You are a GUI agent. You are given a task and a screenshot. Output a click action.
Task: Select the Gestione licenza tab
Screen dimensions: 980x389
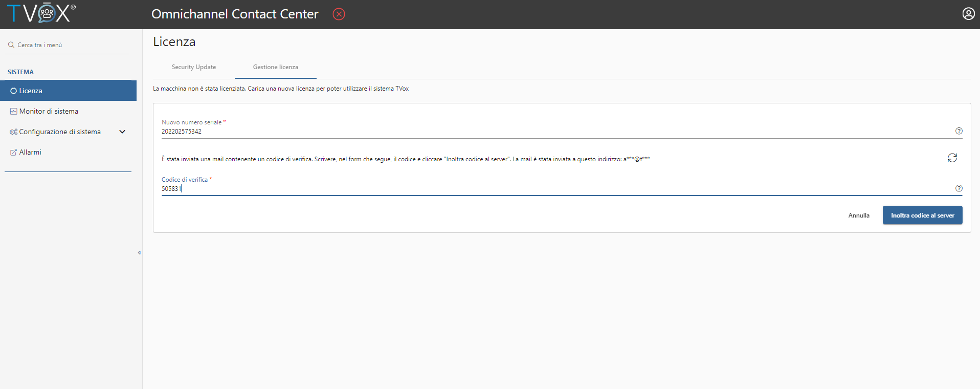[x=276, y=67]
